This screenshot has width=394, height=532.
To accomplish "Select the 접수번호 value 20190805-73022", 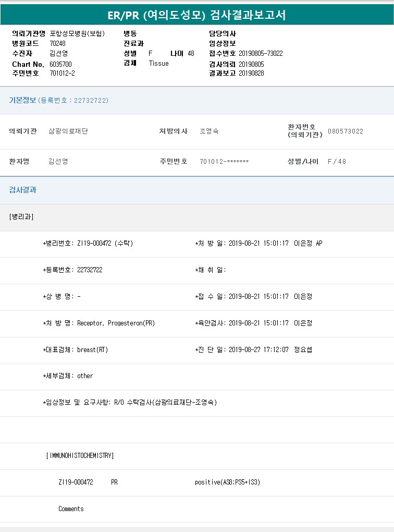I will click(261, 54).
